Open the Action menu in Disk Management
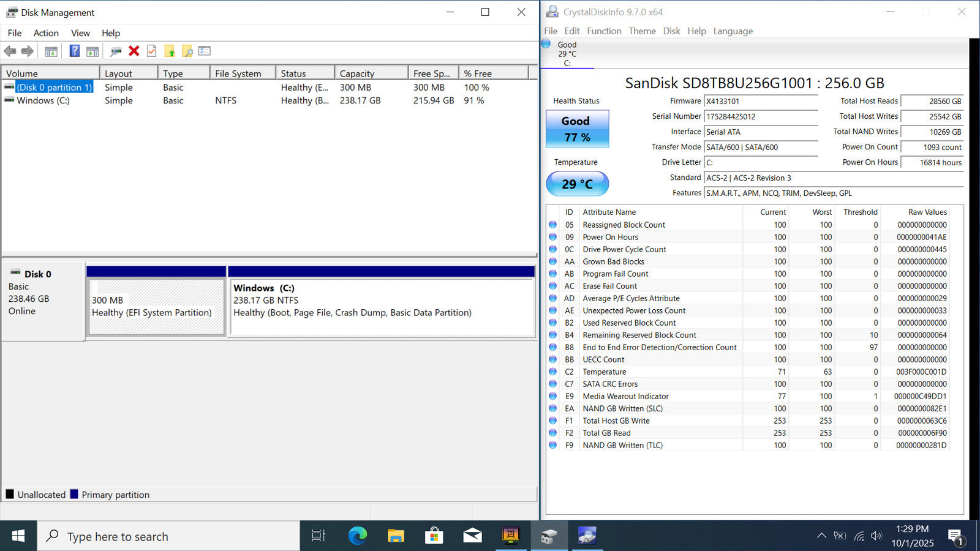The image size is (980, 551). point(46,33)
